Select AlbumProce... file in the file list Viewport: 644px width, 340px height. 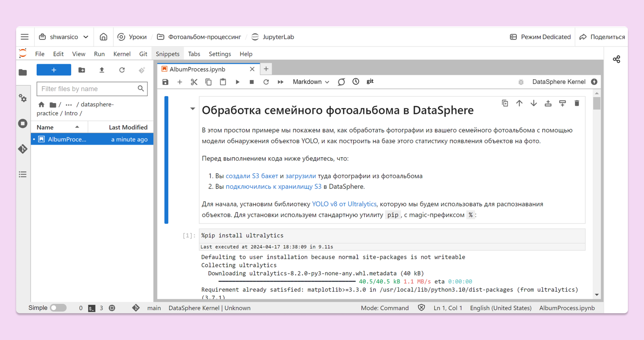click(92, 139)
